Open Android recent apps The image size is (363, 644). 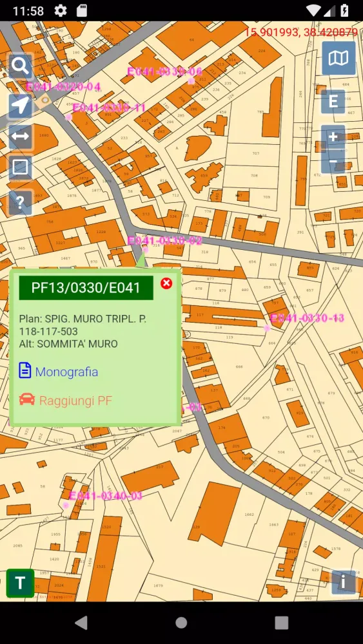281,623
